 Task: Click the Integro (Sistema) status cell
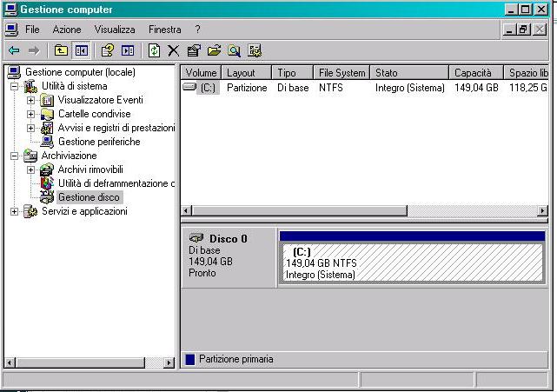[x=410, y=88]
